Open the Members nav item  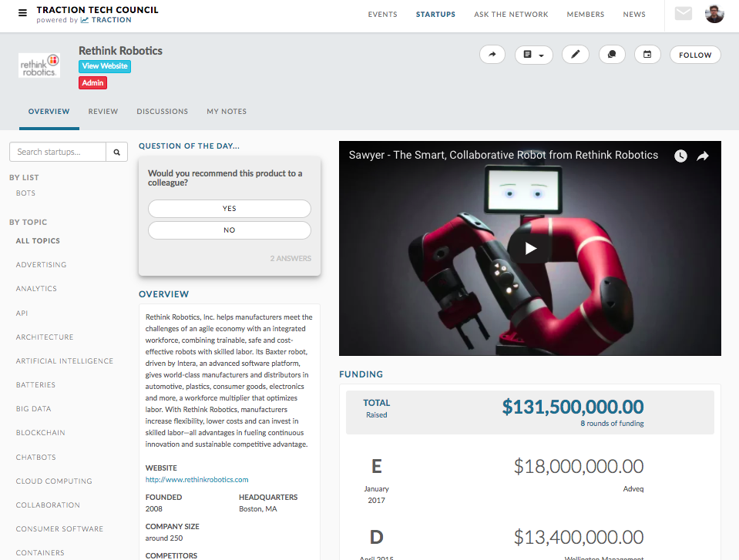pos(586,15)
